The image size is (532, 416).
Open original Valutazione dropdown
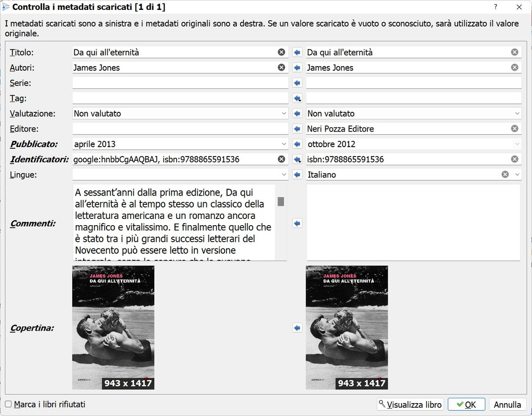pyautogui.click(x=517, y=113)
